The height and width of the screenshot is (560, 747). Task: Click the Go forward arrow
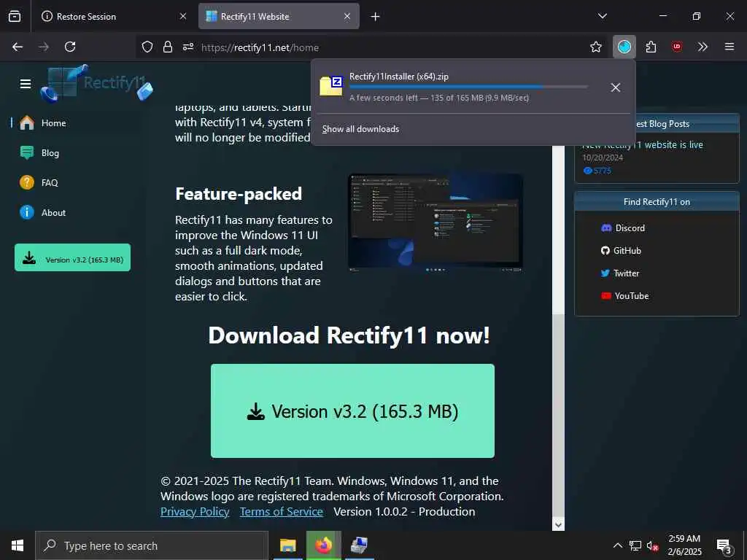pos(44,47)
